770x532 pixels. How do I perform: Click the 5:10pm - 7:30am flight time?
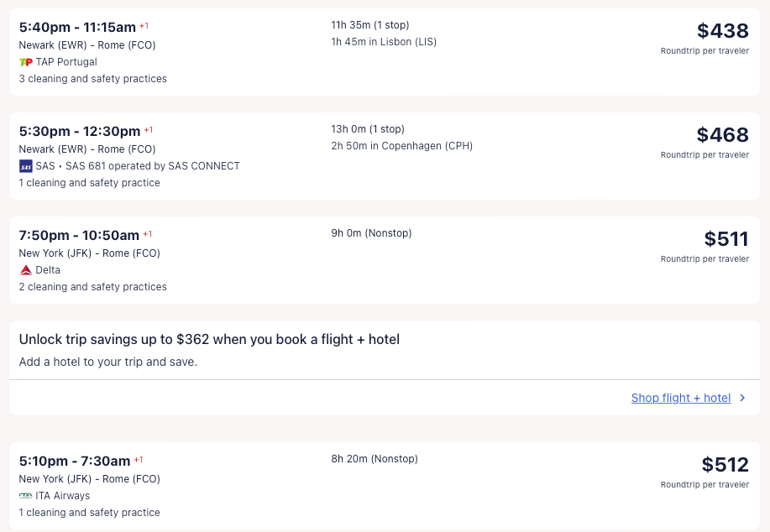[x=75, y=461]
